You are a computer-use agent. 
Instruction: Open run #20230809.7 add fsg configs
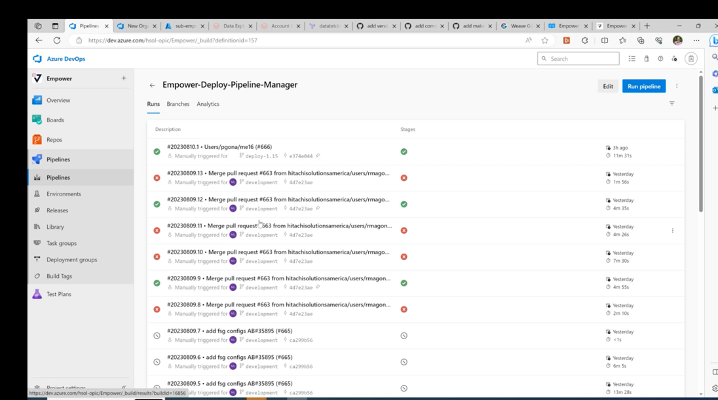click(229, 331)
